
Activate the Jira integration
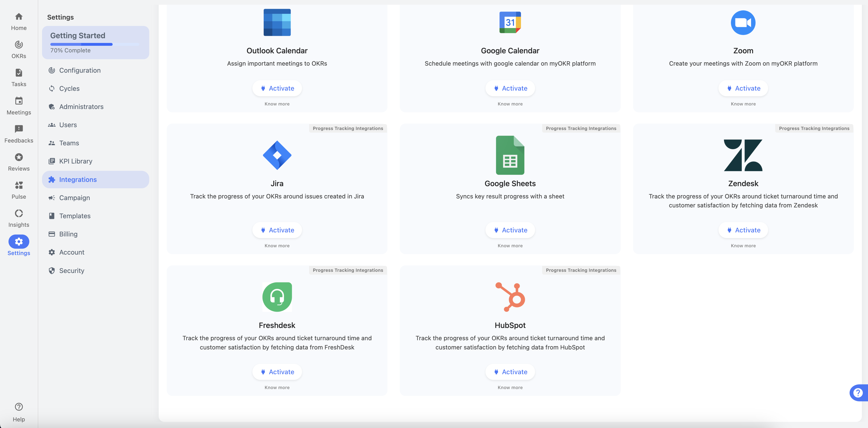[x=277, y=230]
